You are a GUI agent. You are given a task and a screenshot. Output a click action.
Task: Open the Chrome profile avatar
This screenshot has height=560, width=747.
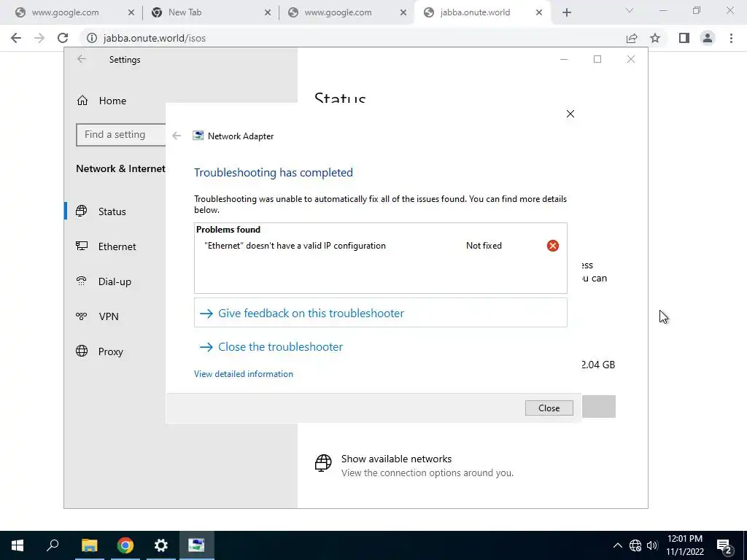[708, 38]
